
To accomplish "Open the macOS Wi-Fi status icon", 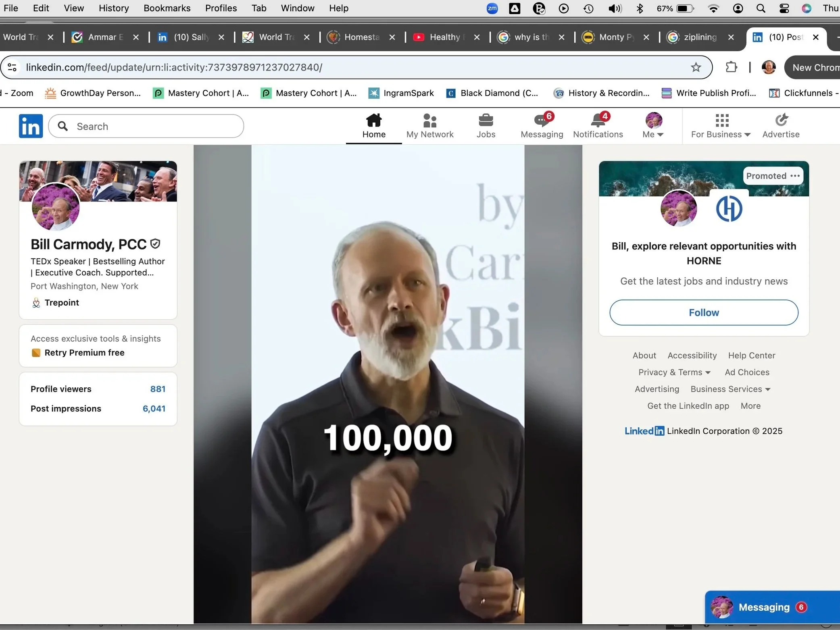I will 713,8.
